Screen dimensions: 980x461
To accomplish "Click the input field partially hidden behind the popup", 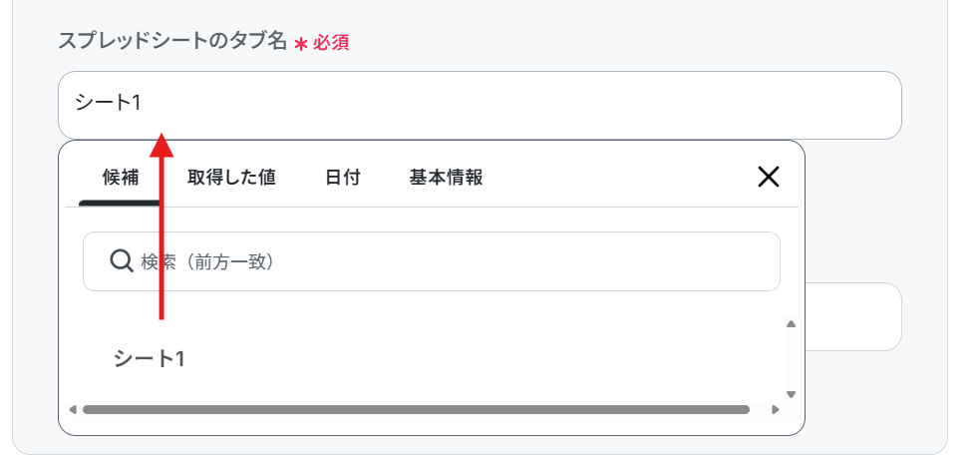I will 853,317.
